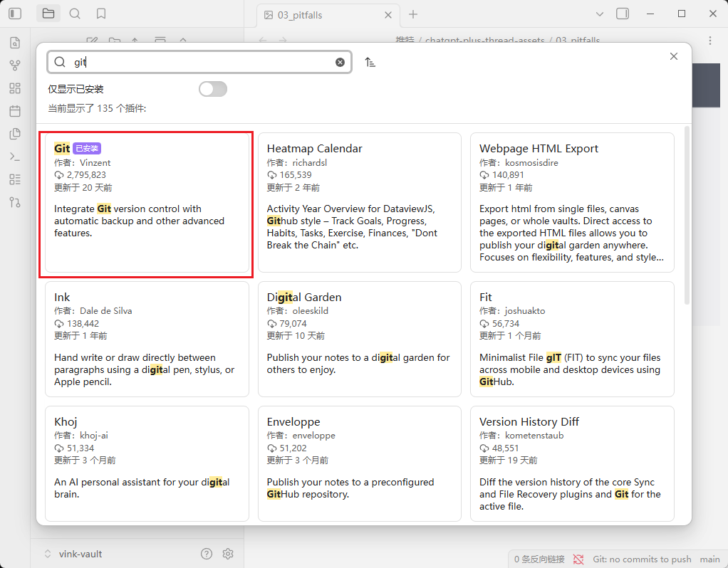728x568 pixels.
Task: Open today's daily note calendar icon
Action: click(x=15, y=111)
